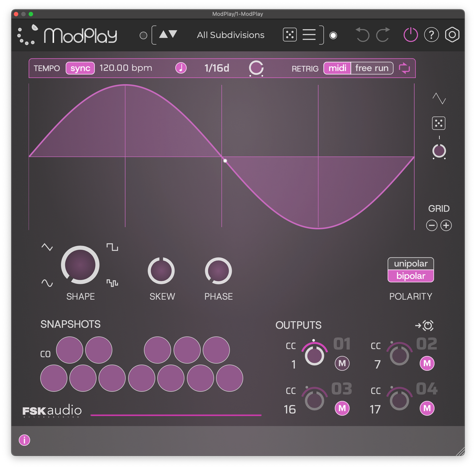Screen dimensions: 476x469
Task: Switch polarity to unipolar
Action: pyautogui.click(x=410, y=263)
